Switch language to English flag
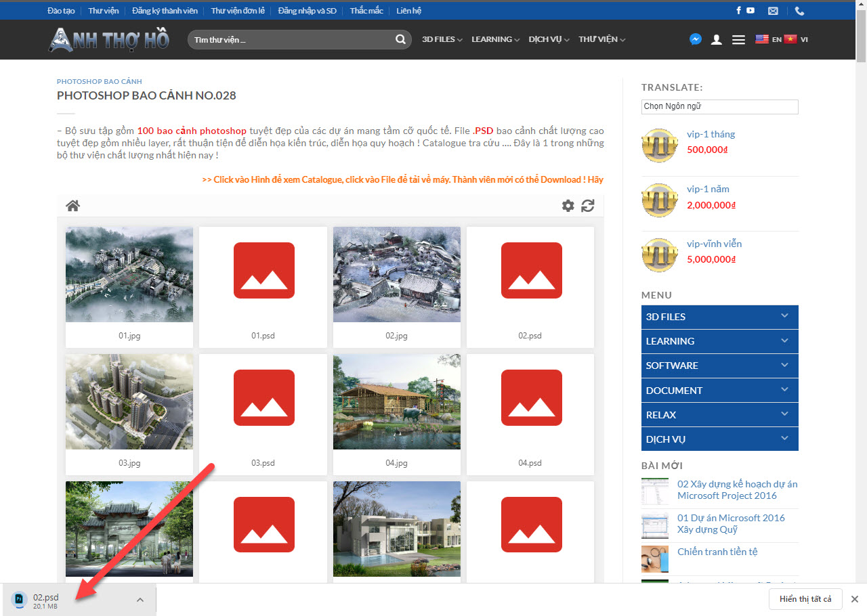 tap(767, 39)
